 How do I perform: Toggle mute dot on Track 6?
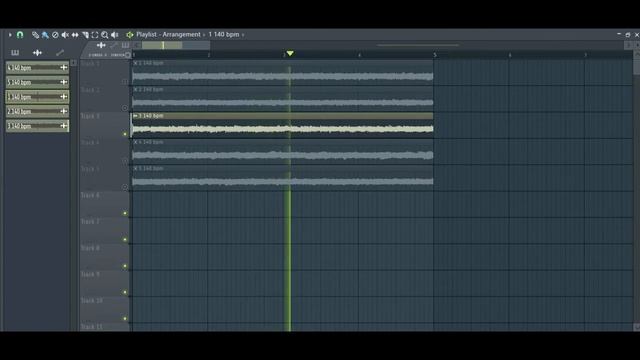[x=125, y=213]
